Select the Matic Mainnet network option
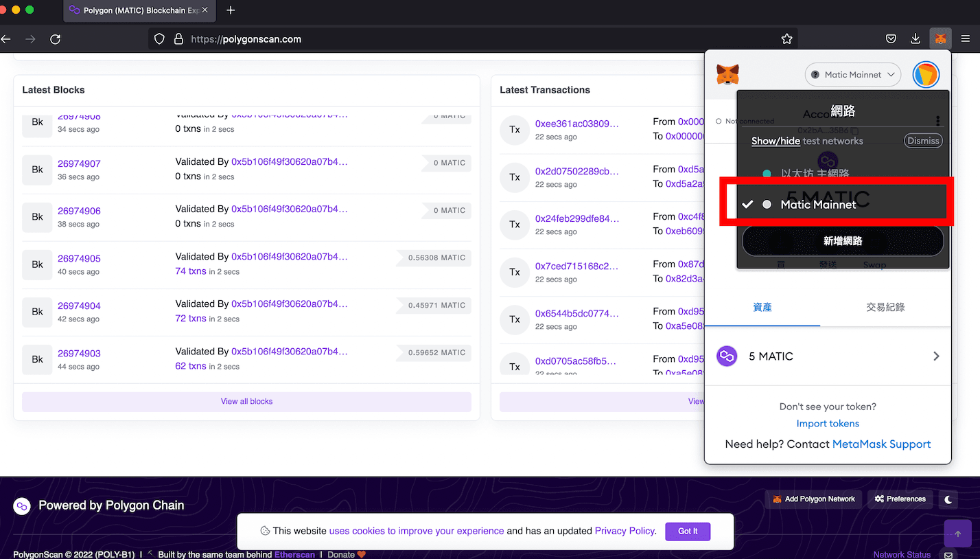The width and height of the screenshot is (980, 559). pyautogui.click(x=843, y=205)
